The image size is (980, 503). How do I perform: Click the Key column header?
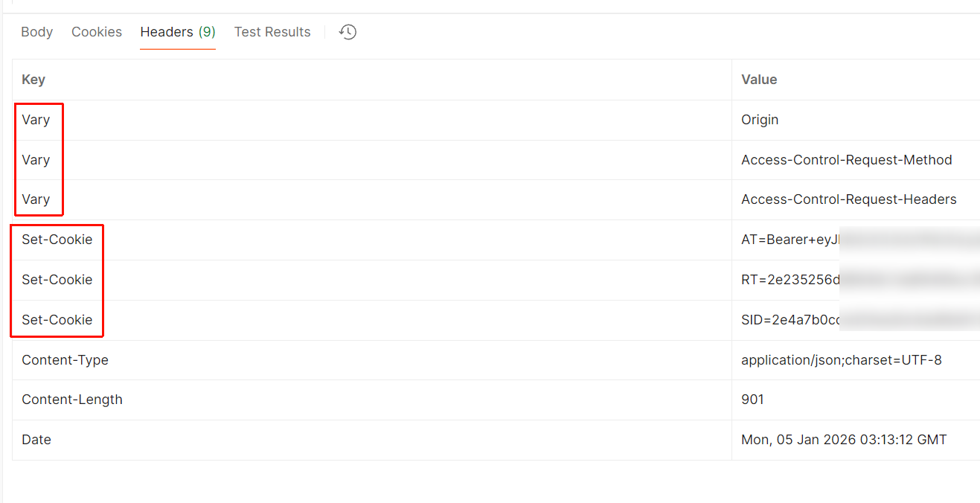click(33, 80)
